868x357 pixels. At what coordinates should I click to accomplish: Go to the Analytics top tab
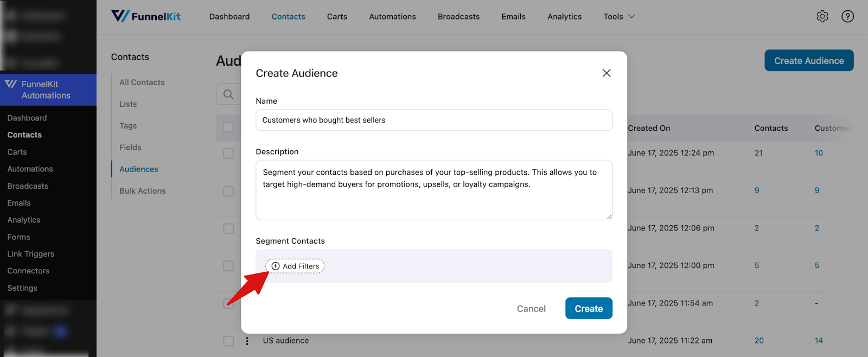[564, 16]
